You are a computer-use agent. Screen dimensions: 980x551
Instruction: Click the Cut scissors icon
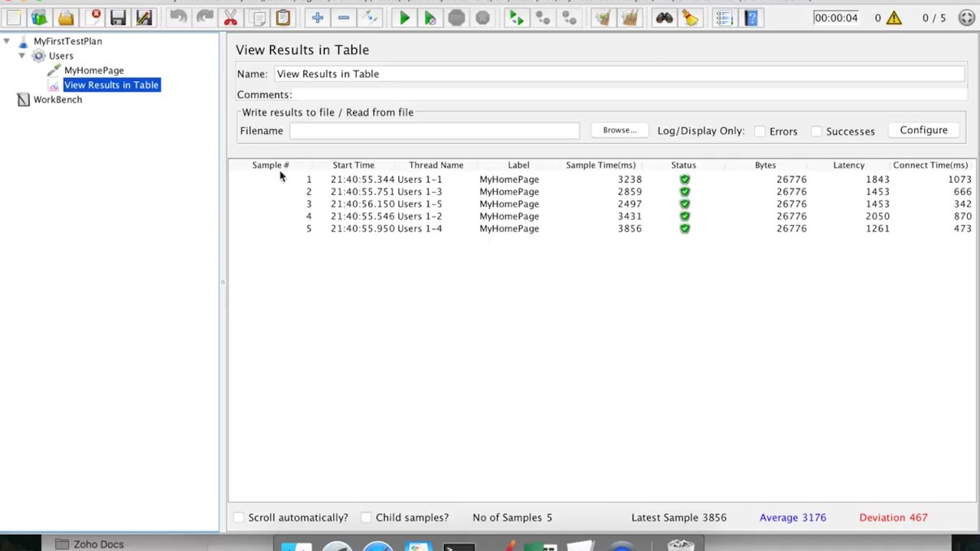(230, 18)
